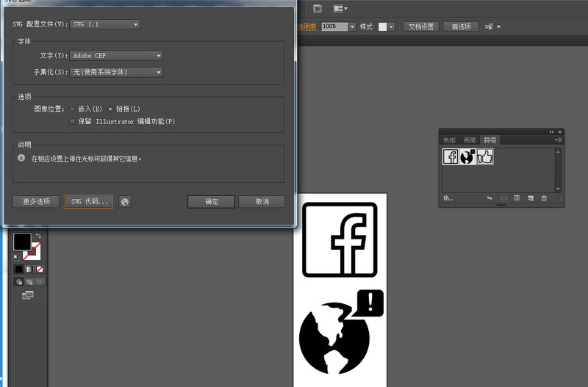Click the Gradient mode button
Screen dimensions: 588x387
[x=29, y=269]
